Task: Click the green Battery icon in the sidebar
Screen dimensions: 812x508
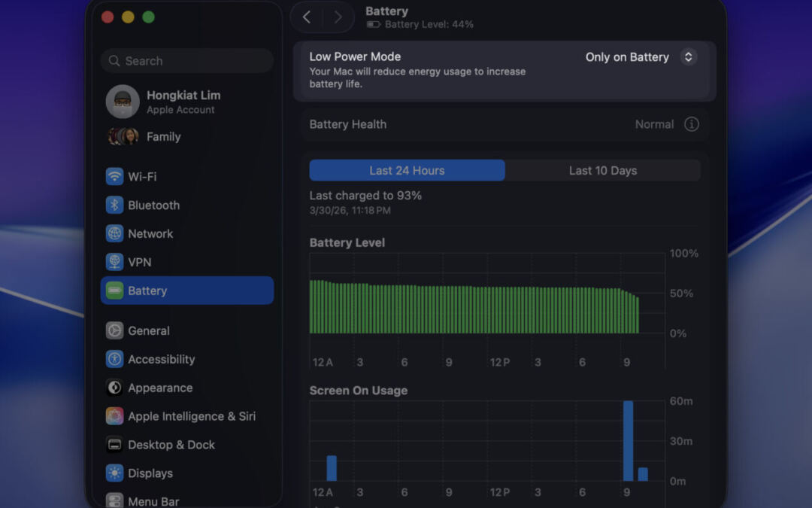Action: tap(114, 291)
